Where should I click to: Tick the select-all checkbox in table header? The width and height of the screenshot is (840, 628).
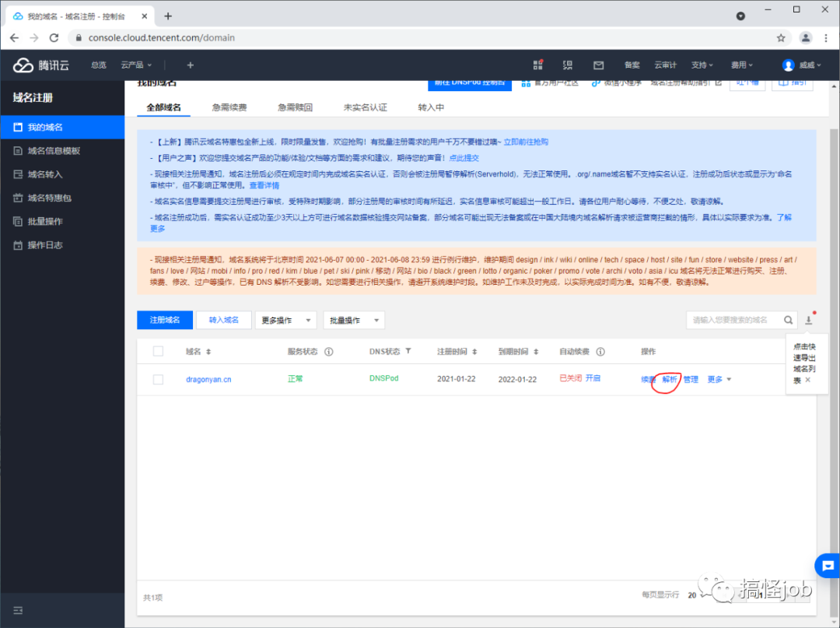(158, 352)
